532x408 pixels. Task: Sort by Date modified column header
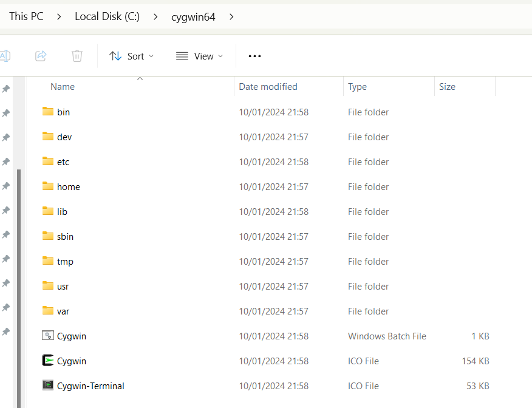pos(268,87)
